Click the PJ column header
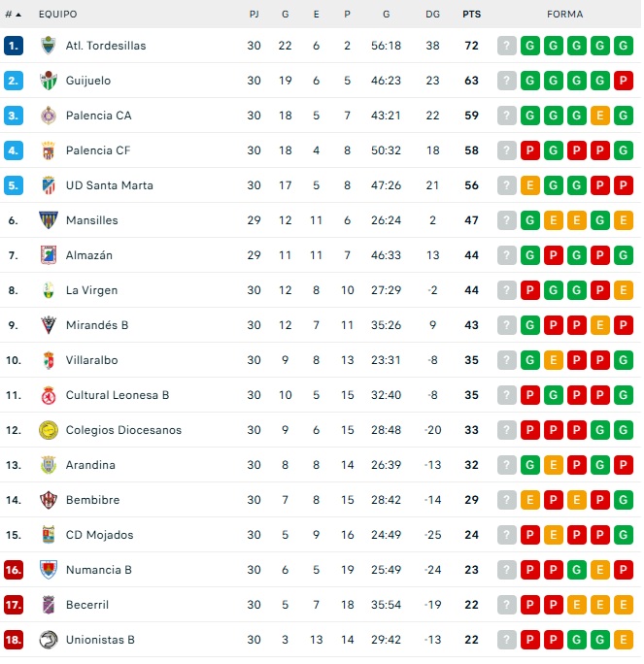Image resolution: width=644 pixels, height=664 pixels. click(x=254, y=15)
